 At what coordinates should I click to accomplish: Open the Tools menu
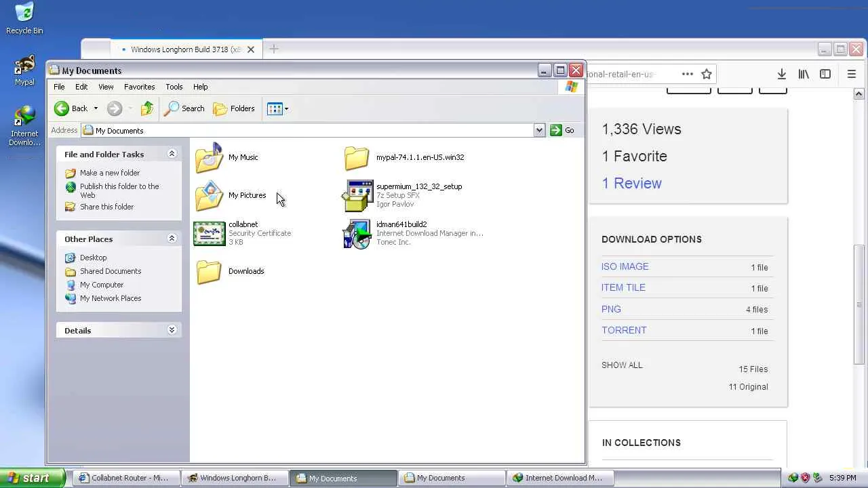(x=174, y=87)
